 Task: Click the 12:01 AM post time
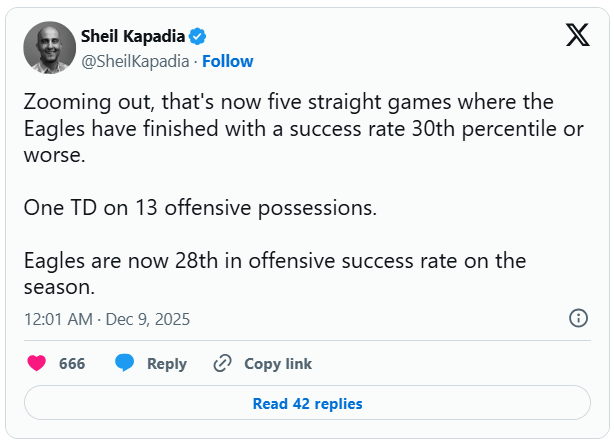coord(59,319)
